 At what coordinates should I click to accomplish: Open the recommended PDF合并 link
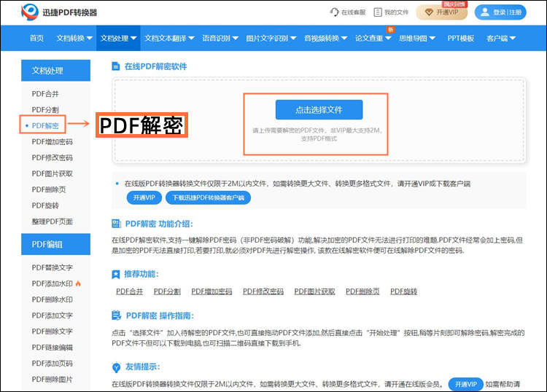click(129, 291)
